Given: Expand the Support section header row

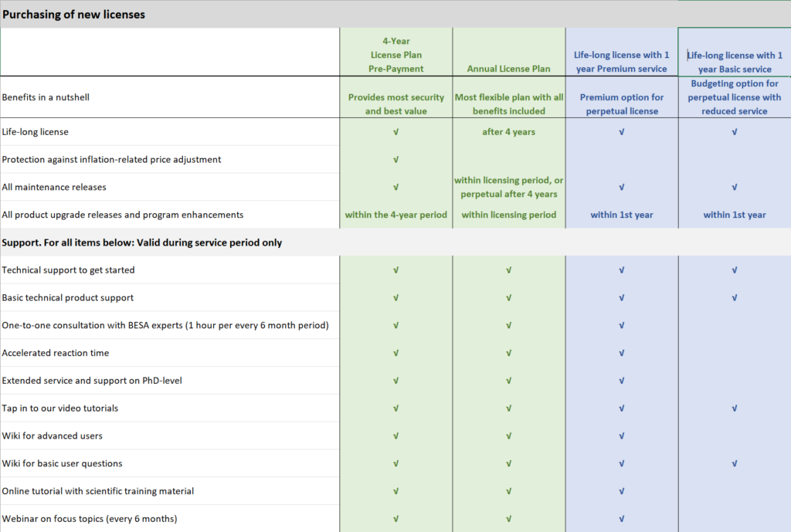Looking at the screenshot, I should coord(170,242).
